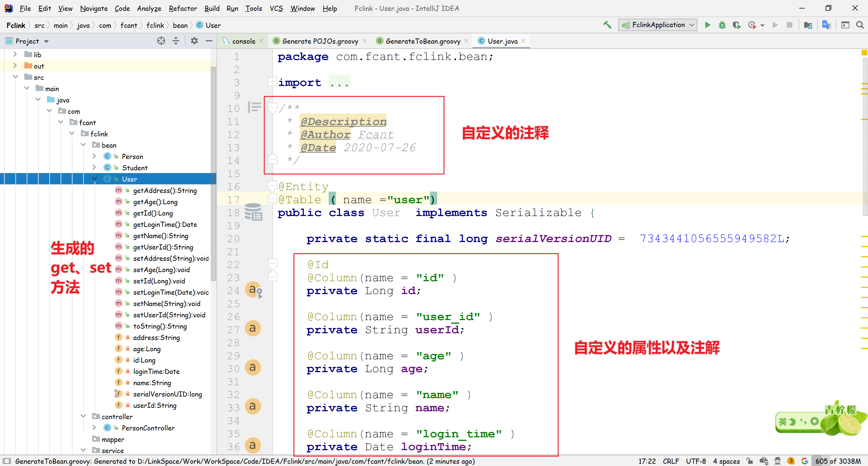Expand the Person class node
Screen dimensions: 868x466
[95, 157]
